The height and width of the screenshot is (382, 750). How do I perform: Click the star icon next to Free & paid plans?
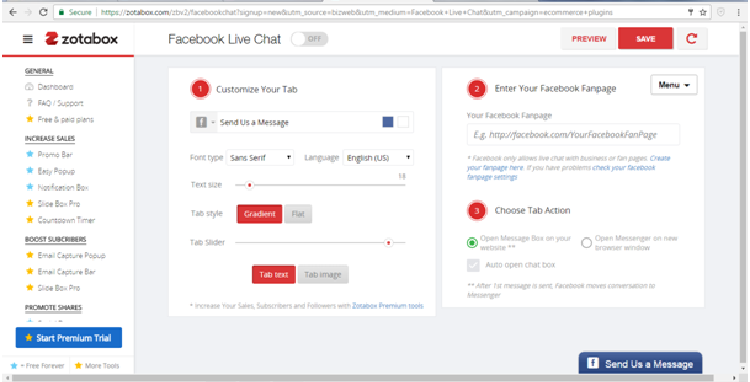coord(30,120)
